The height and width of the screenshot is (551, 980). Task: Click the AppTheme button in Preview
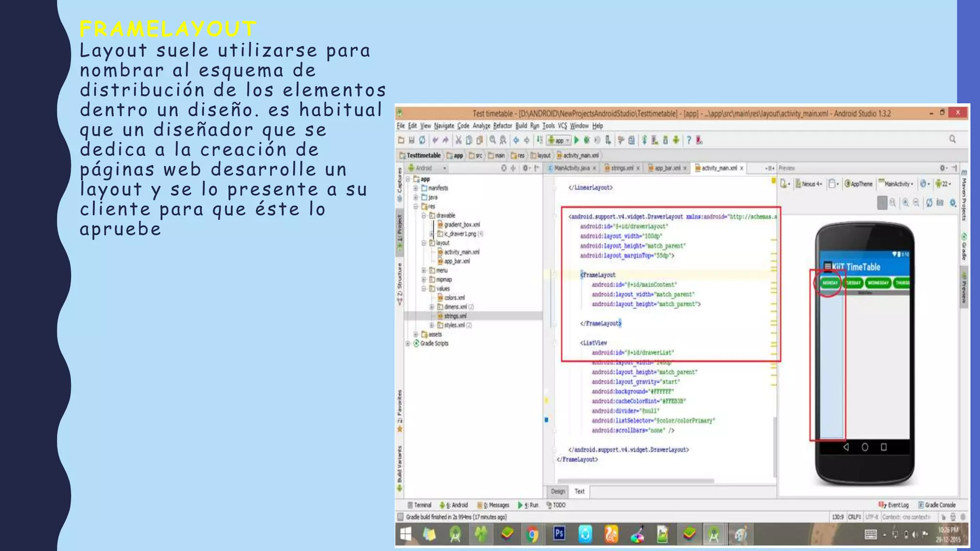858,184
